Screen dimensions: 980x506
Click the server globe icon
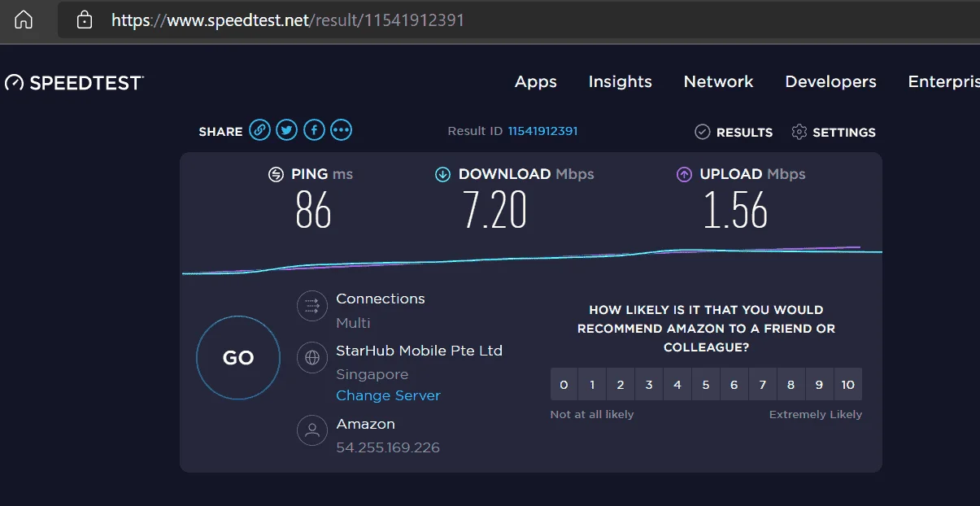coord(312,358)
